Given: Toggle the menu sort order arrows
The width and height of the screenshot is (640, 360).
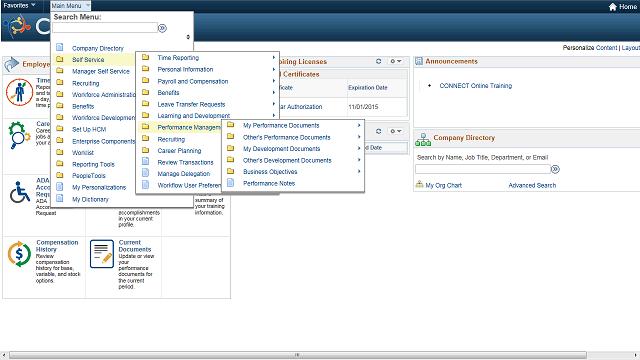Looking at the screenshot, I should tap(188, 37).
